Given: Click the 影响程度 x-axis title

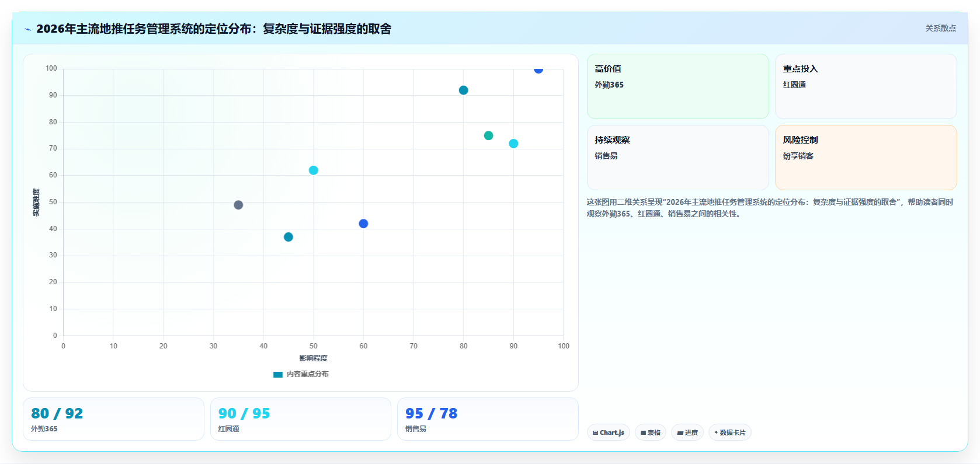Looking at the screenshot, I should [313, 358].
